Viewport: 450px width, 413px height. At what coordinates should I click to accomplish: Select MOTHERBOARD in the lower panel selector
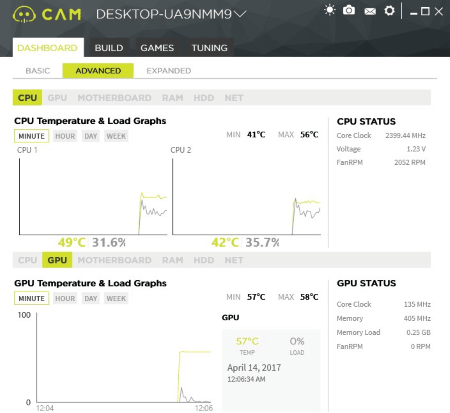coord(114,260)
